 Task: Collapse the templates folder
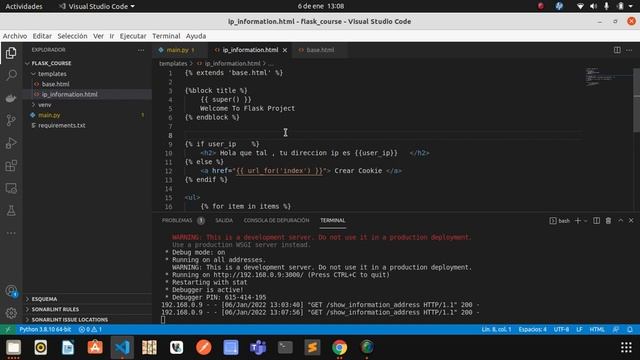[87, 74]
